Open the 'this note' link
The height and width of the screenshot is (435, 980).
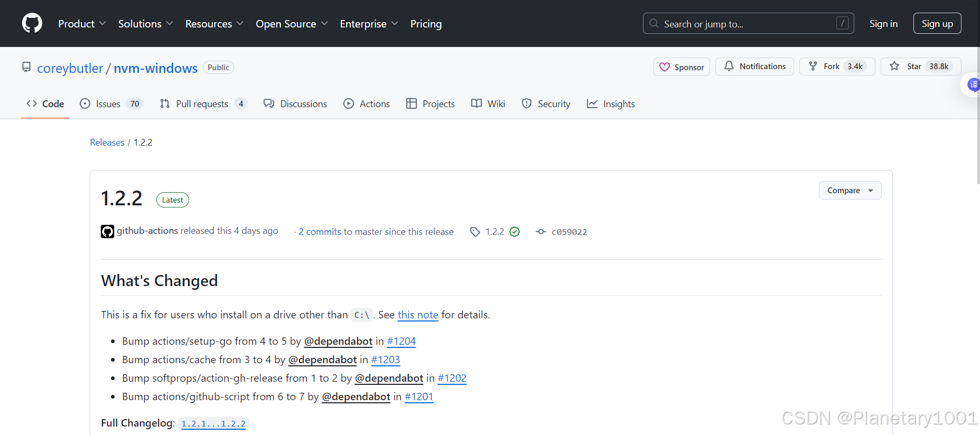[418, 315]
